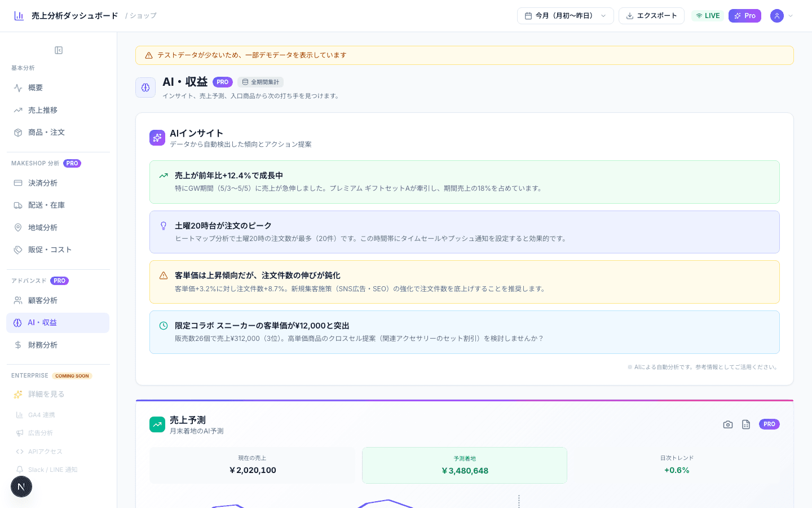Click the 顧客分析 users icon
Viewport: 812px width, 508px height.
(x=18, y=300)
